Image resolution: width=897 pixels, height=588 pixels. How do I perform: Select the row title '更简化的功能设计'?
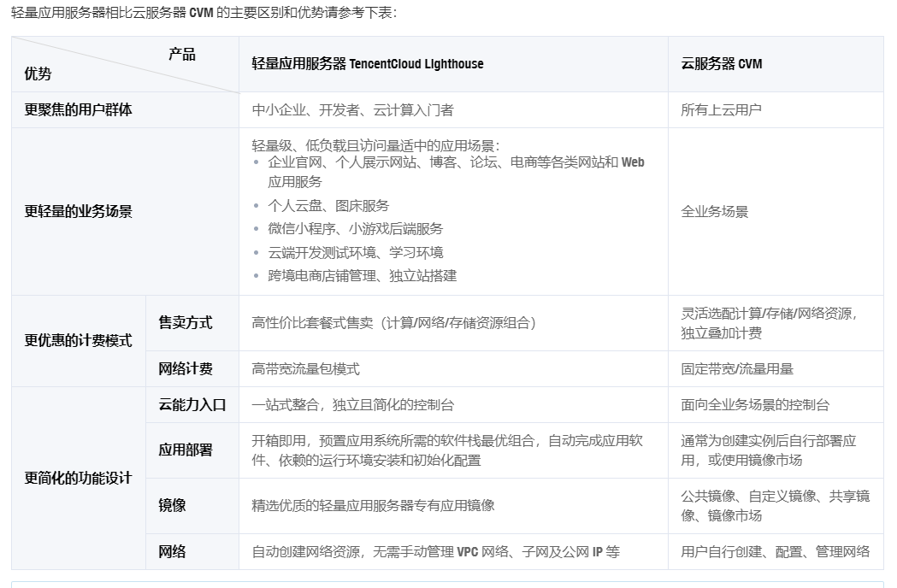(x=78, y=479)
